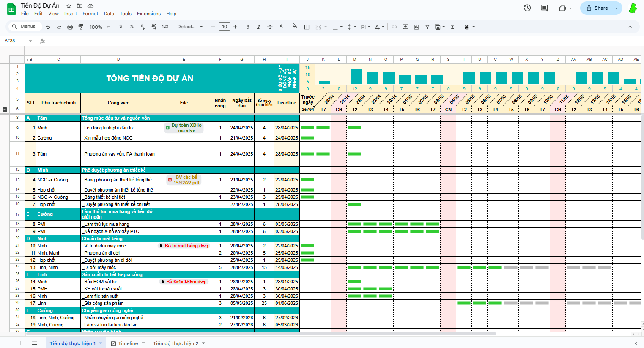Screen dimensions: 644x348
Task: Collapse the toolbar with chevron up
Action: pos(630,27)
